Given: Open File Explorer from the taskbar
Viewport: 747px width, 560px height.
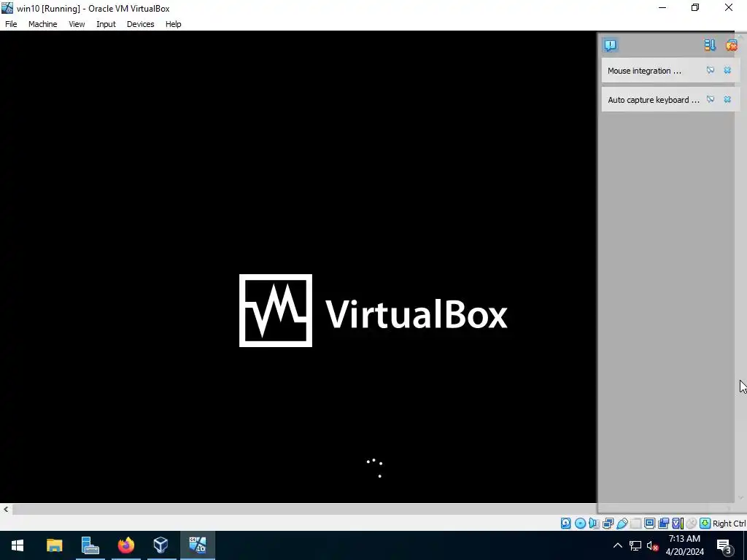Looking at the screenshot, I should point(54,545).
